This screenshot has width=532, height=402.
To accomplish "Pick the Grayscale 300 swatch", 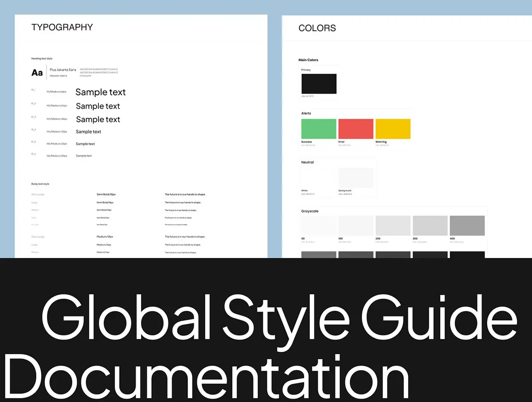I will pos(430,226).
